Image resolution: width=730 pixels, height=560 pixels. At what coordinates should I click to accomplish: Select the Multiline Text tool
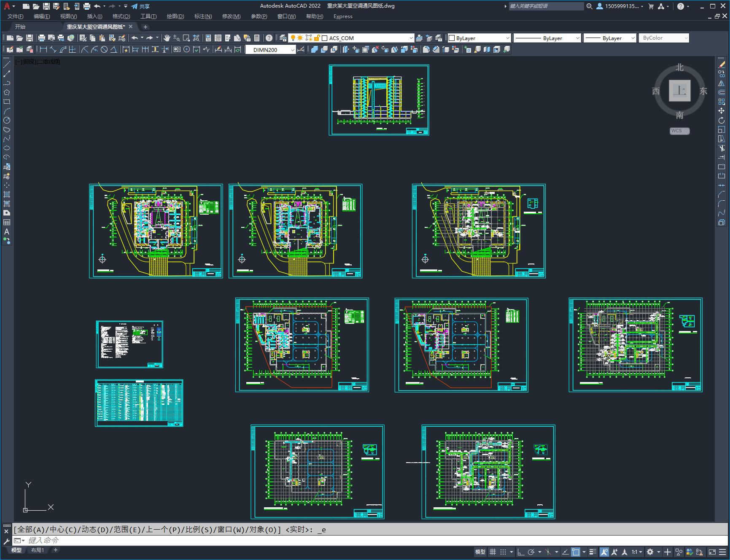(x=6, y=232)
